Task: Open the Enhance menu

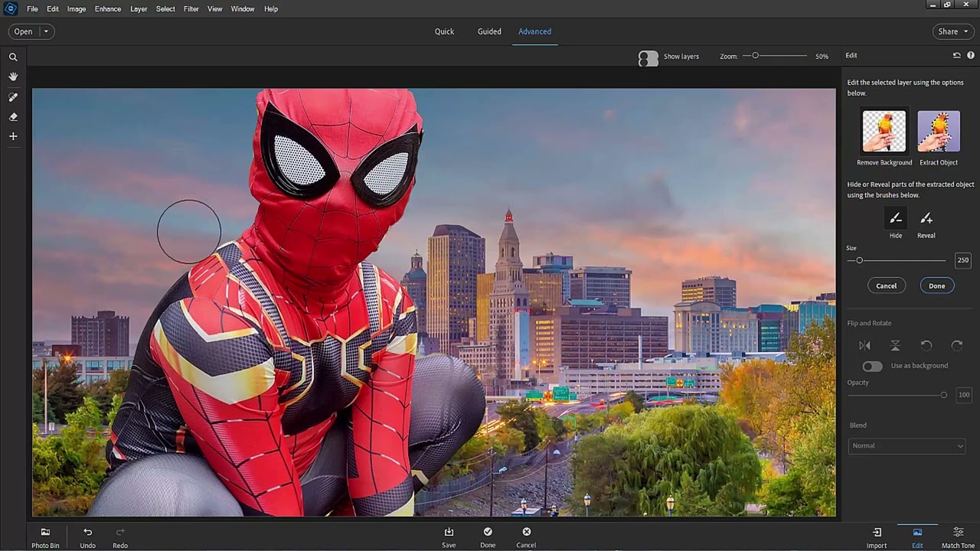Action: pos(108,9)
